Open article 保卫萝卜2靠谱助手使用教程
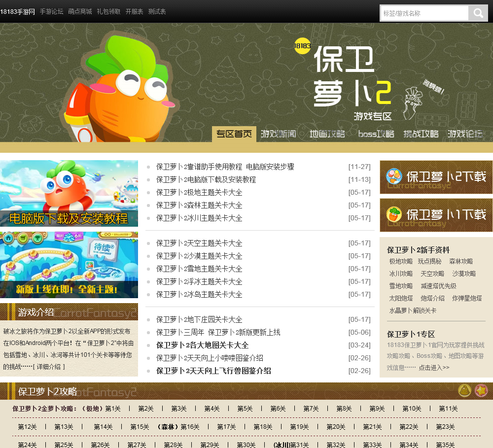493x448 pixels. tap(225, 167)
